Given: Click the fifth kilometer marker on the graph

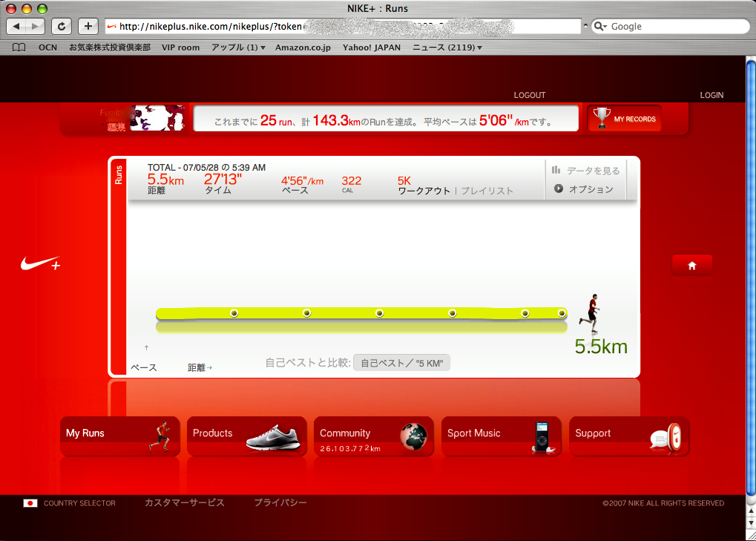Looking at the screenshot, I should 525,313.
